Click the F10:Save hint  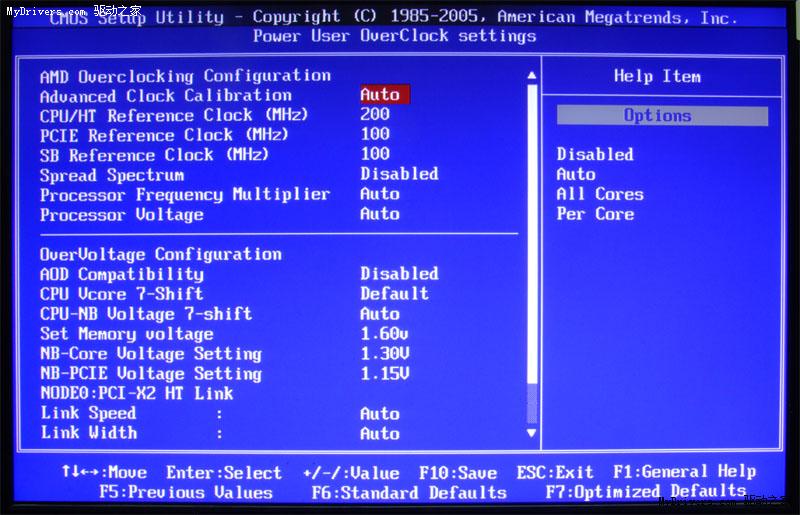point(458,473)
